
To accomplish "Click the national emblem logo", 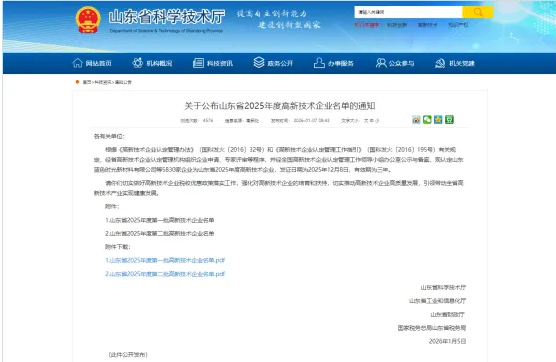I will [88, 20].
